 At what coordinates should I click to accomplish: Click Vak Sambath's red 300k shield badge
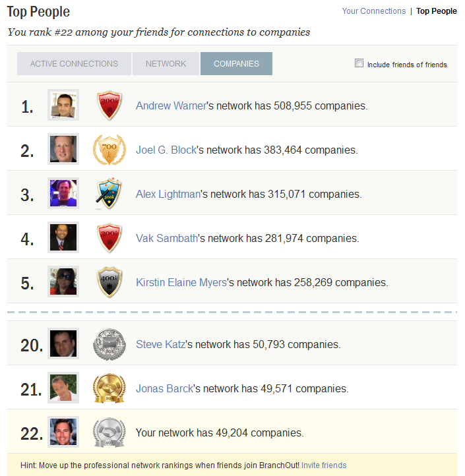(109, 238)
